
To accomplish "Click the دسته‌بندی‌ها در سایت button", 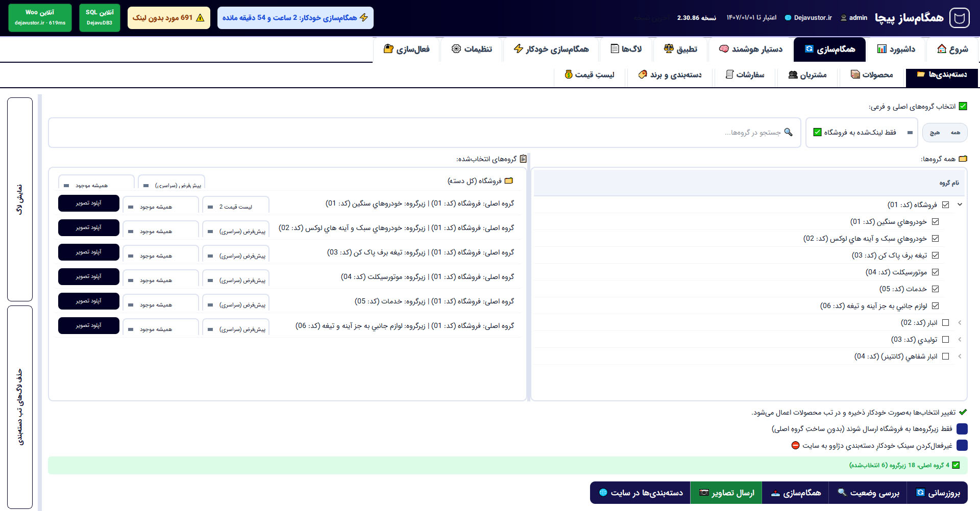I will click(641, 493).
